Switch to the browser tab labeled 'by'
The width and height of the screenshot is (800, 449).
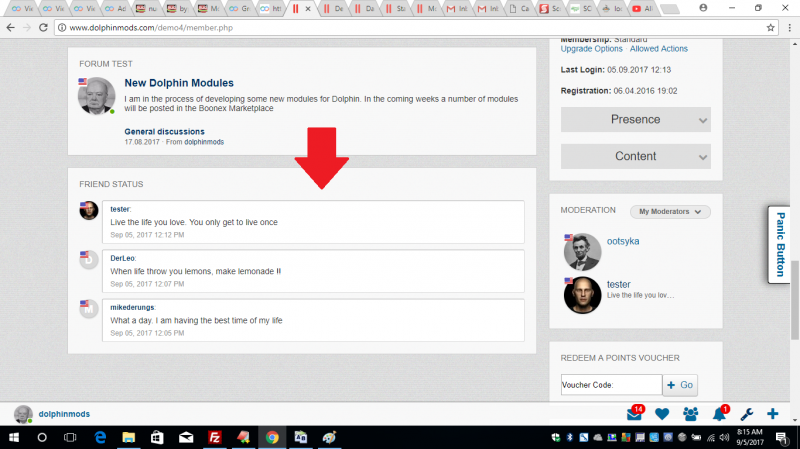coord(177,9)
